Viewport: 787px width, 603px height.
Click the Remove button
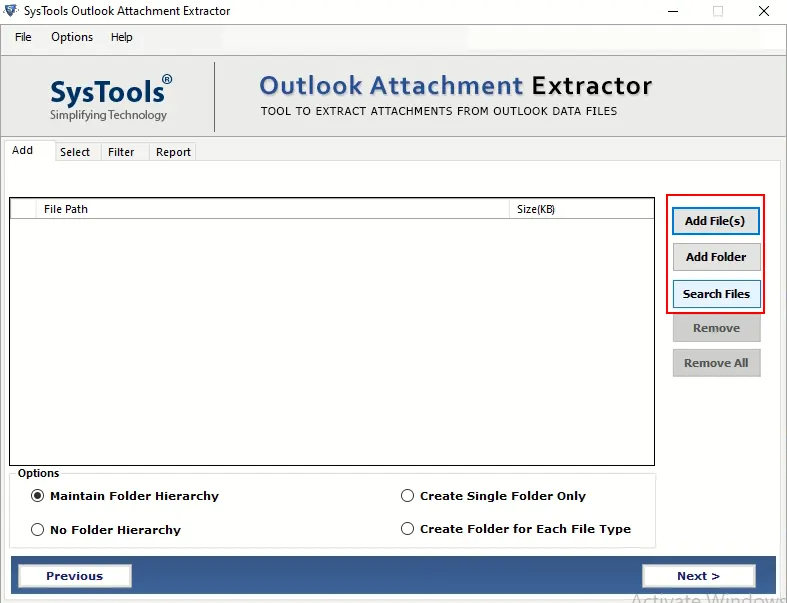[x=716, y=328]
